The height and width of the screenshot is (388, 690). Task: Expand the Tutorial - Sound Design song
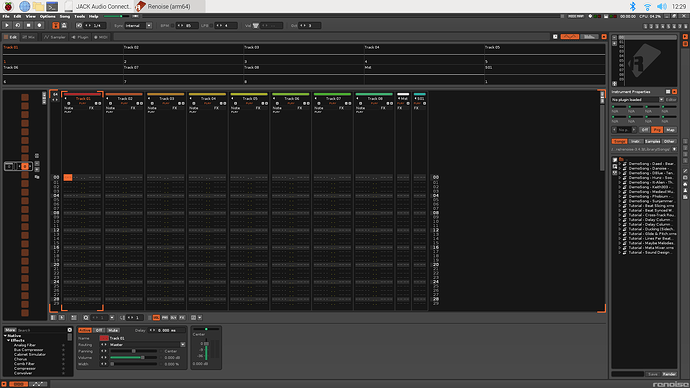click(620, 253)
